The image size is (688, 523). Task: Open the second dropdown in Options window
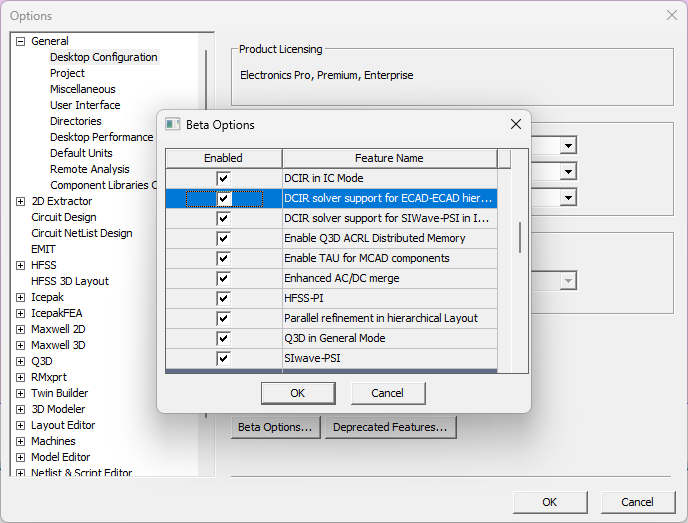point(568,171)
